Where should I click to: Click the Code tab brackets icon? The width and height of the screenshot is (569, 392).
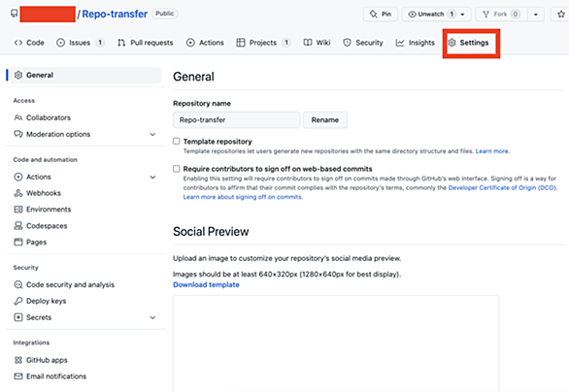point(18,43)
